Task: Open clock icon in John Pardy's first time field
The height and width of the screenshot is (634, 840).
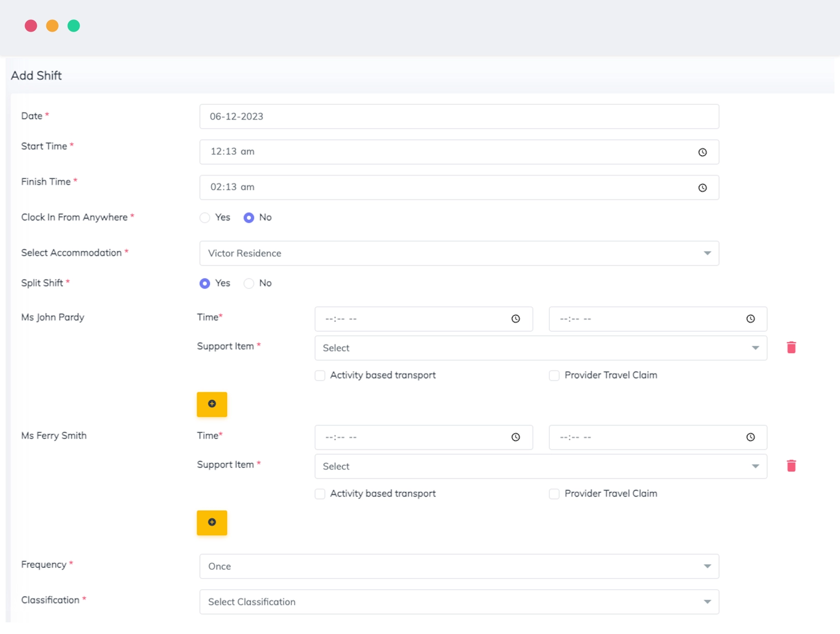Action: (516, 319)
